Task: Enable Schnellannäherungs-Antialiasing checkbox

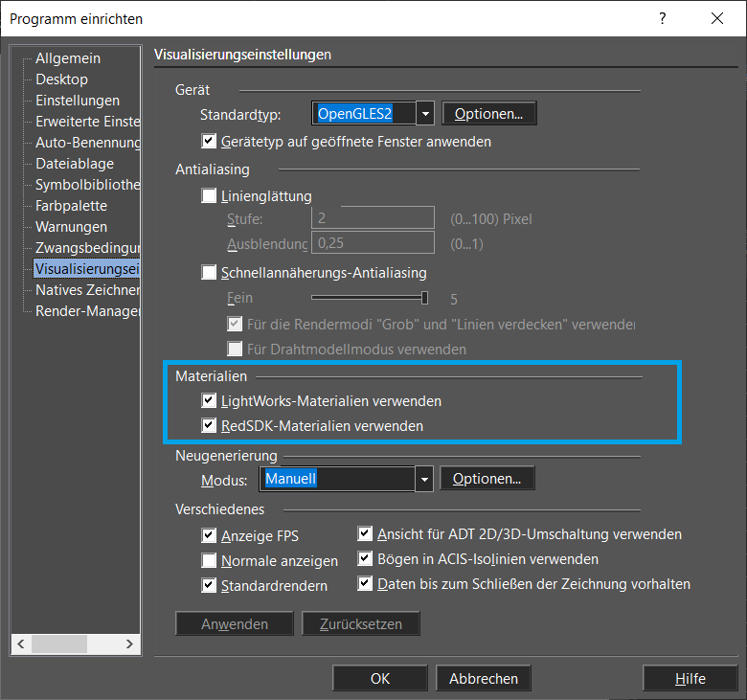Action: 209,272
